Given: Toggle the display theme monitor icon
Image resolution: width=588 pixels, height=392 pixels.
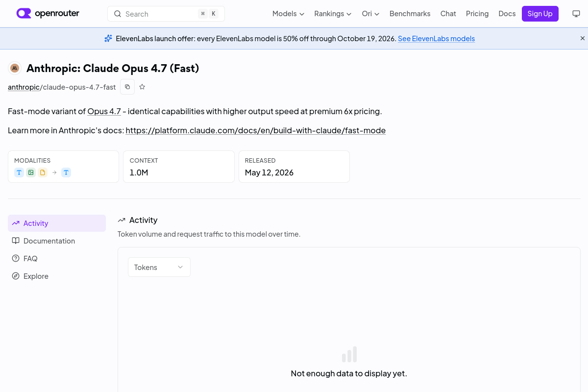Looking at the screenshot, I should [576, 14].
